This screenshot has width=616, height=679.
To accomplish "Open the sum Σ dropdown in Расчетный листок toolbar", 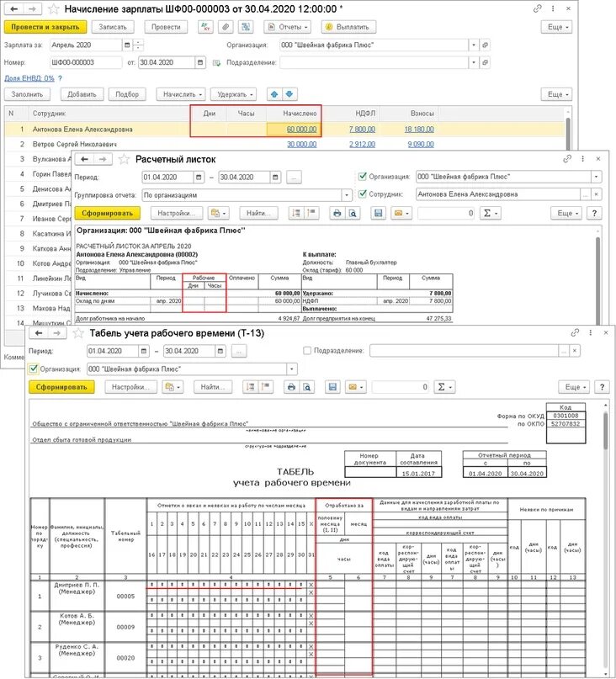I will [491, 213].
